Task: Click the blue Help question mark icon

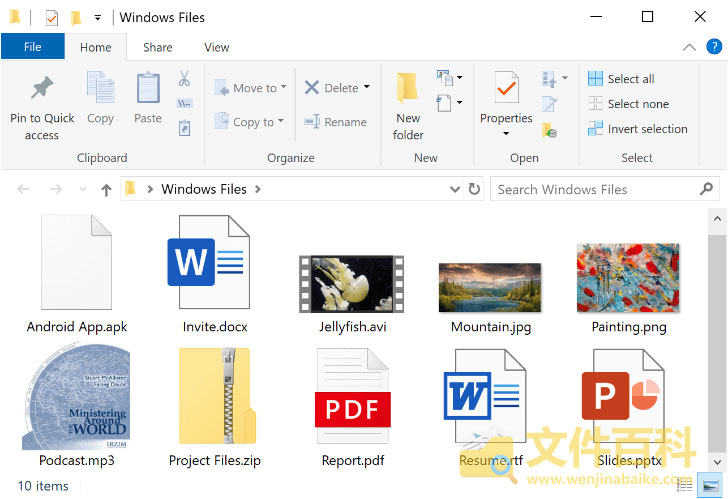Action: click(x=714, y=46)
